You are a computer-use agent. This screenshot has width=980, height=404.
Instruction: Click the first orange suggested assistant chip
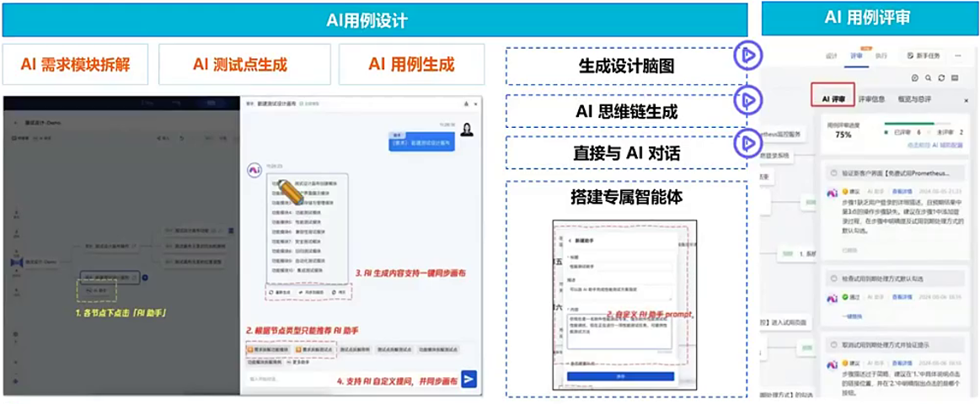(x=267, y=349)
